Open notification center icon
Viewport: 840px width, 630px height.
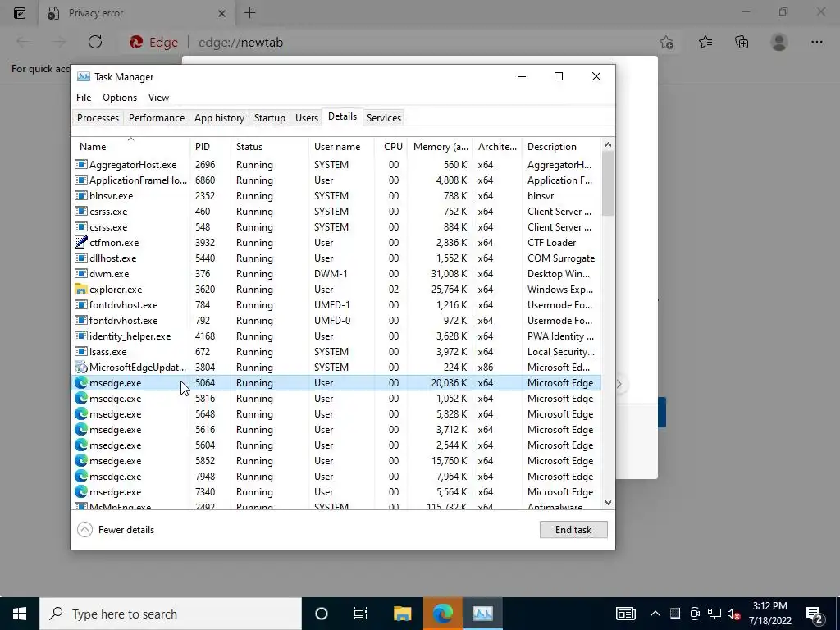click(815, 614)
